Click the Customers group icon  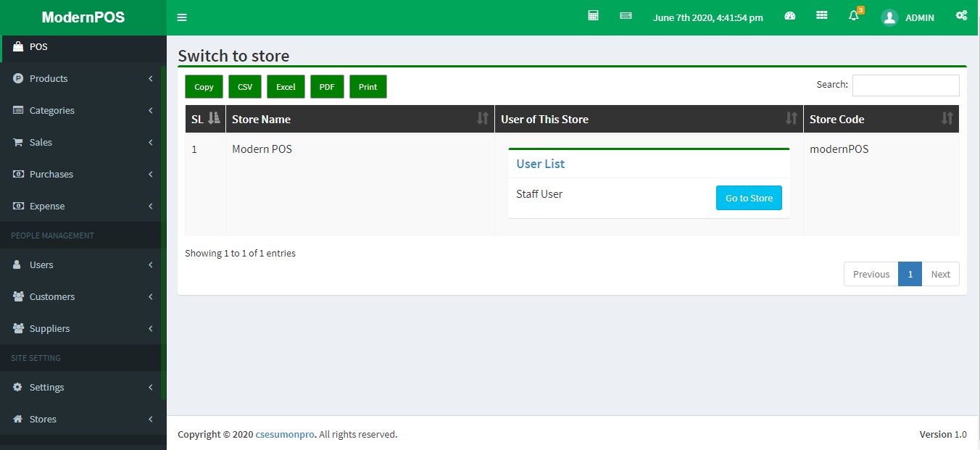coord(18,296)
